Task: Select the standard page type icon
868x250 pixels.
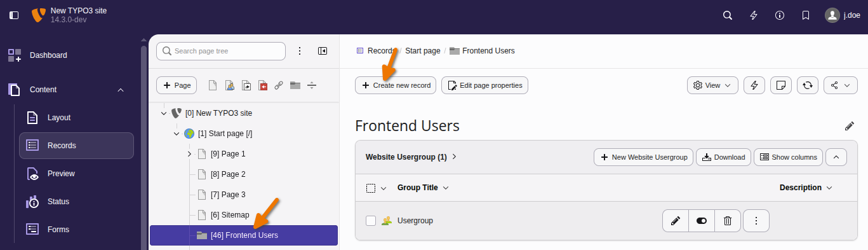Action: [x=213, y=85]
